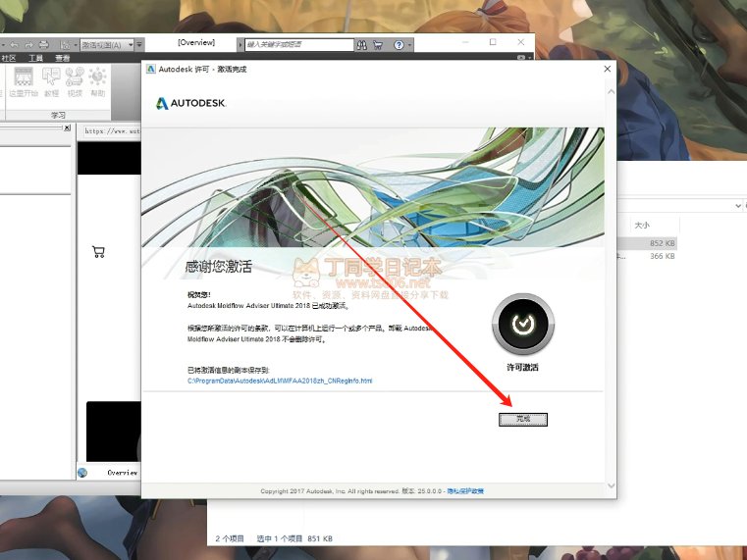Expand the help icon dropdown arrow
Viewport: 747px width, 560px height.
[408, 45]
